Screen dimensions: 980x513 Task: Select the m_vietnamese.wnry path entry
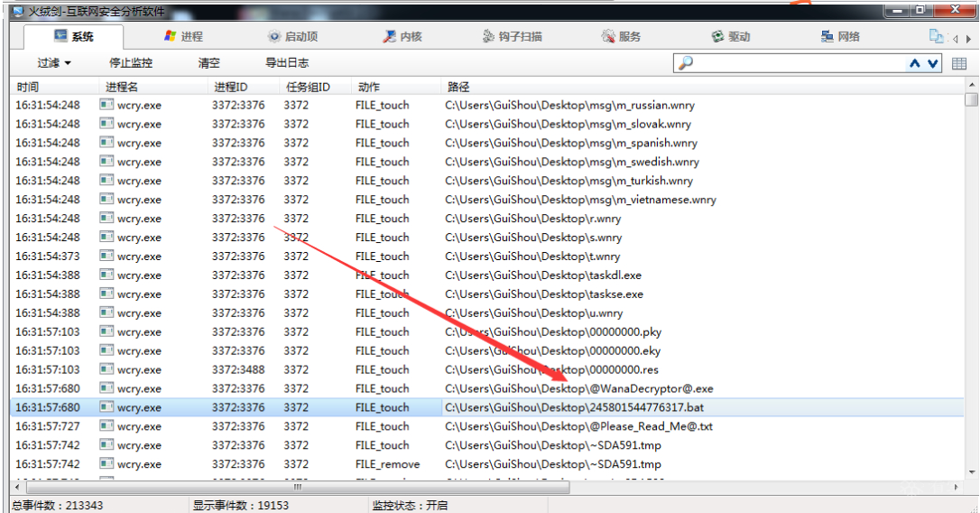pyautogui.click(x=580, y=200)
